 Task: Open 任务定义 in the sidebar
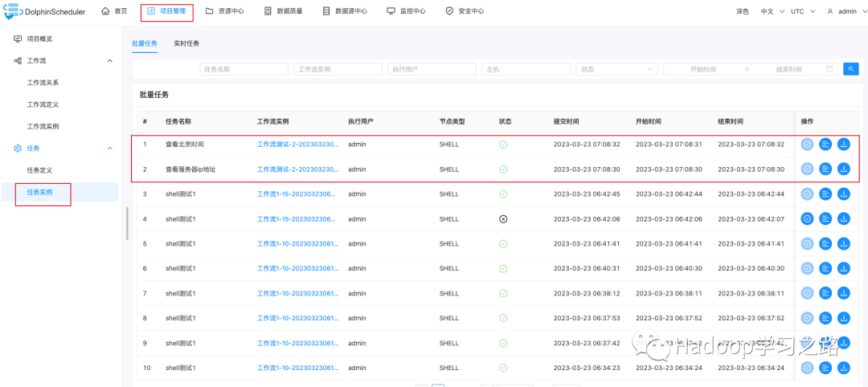(39, 170)
